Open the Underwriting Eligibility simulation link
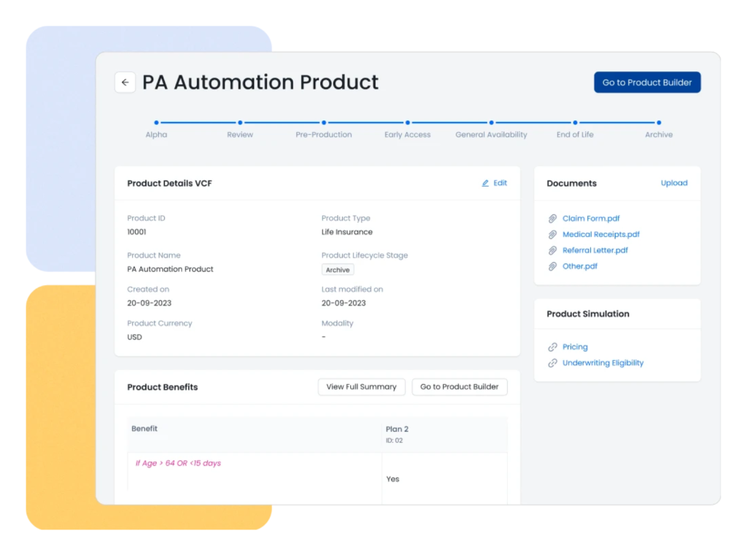The width and height of the screenshot is (747, 560). coord(603,363)
